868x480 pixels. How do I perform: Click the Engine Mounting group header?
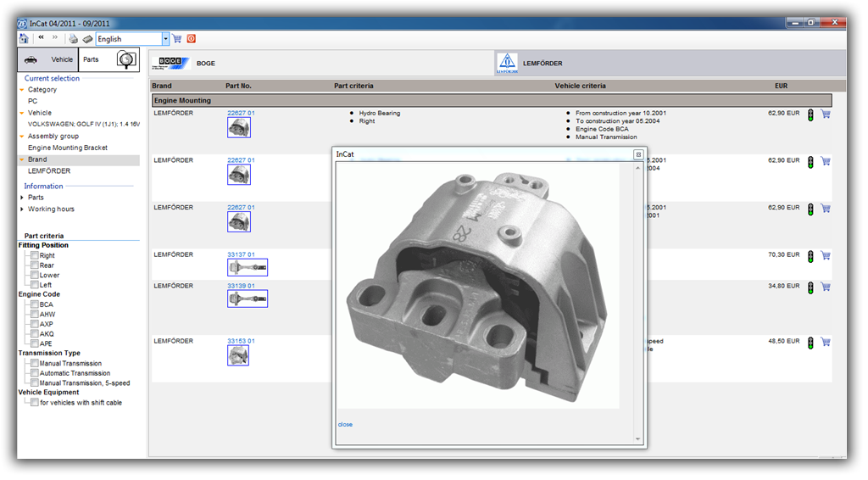point(492,101)
